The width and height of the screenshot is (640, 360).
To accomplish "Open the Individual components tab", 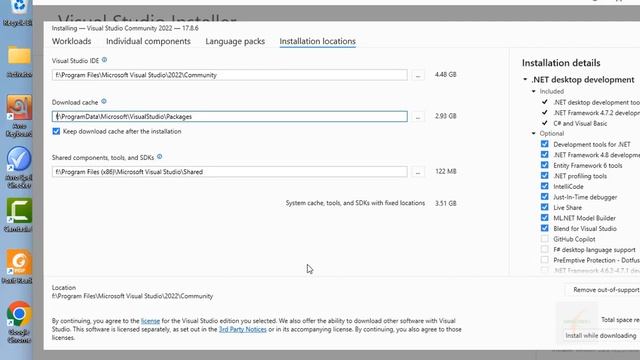I will (148, 41).
